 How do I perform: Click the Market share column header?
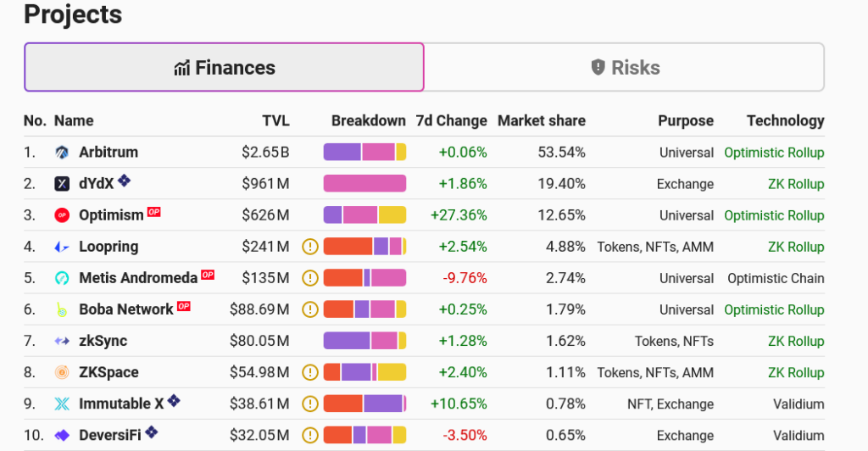click(x=542, y=120)
